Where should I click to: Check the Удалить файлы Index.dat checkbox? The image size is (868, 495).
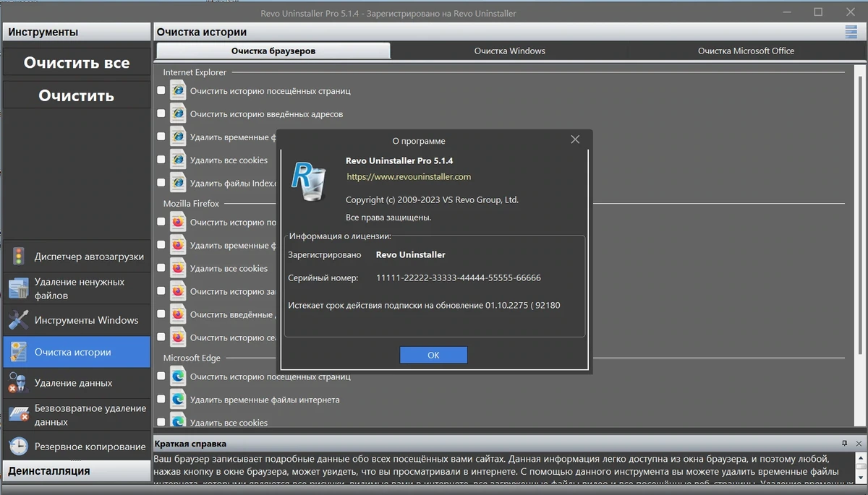tap(161, 183)
